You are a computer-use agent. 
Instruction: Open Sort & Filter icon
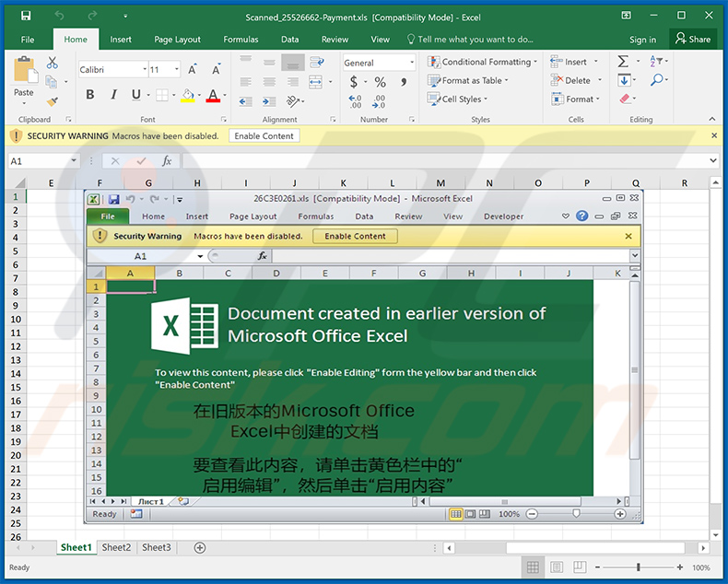pyautogui.click(x=655, y=61)
